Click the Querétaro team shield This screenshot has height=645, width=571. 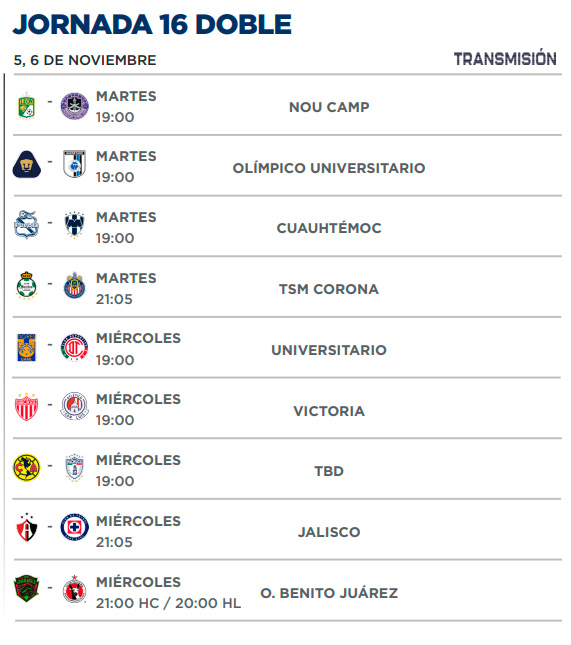tap(74, 164)
